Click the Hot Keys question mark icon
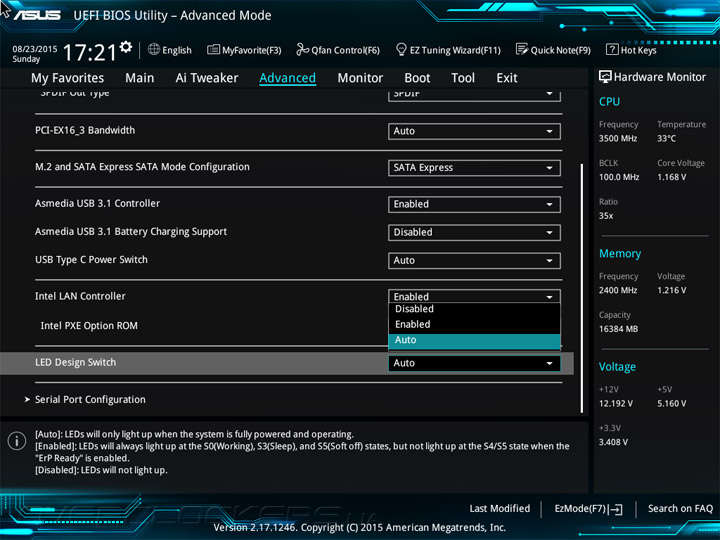 (612, 49)
